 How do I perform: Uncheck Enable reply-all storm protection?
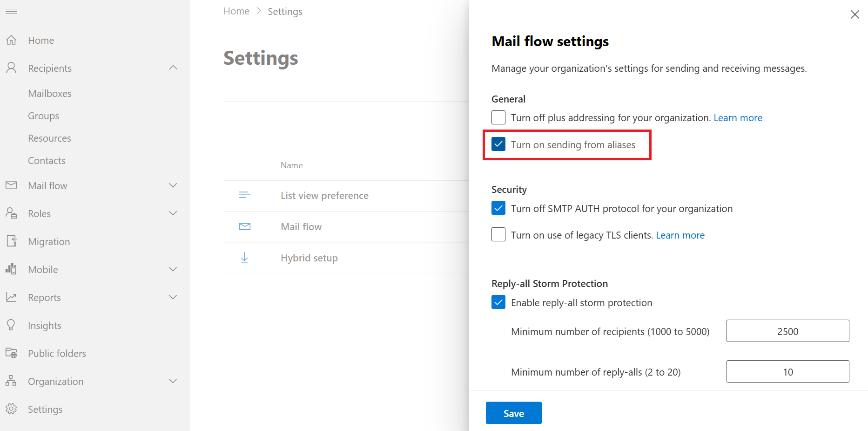click(x=498, y=302)
